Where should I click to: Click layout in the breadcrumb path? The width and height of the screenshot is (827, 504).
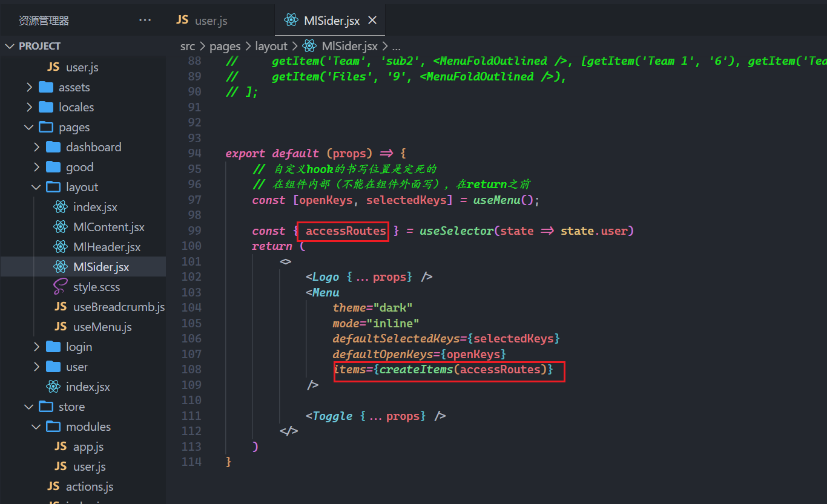271,46
